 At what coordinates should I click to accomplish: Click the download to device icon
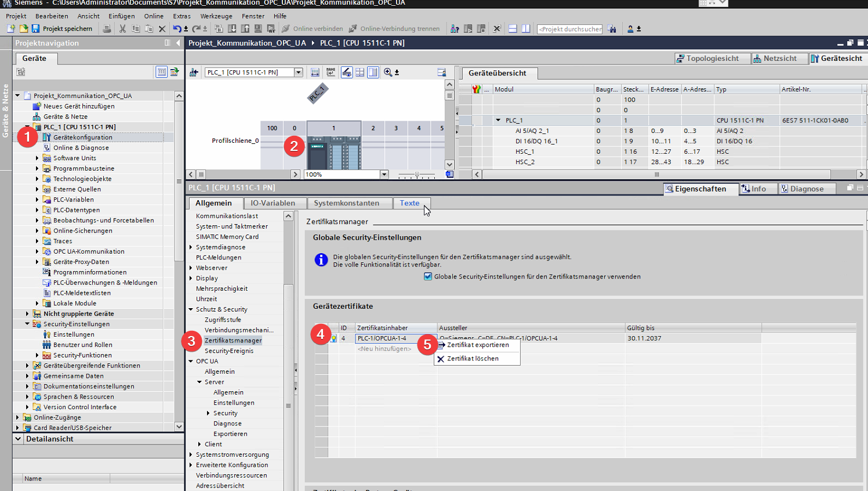(232, 28)
